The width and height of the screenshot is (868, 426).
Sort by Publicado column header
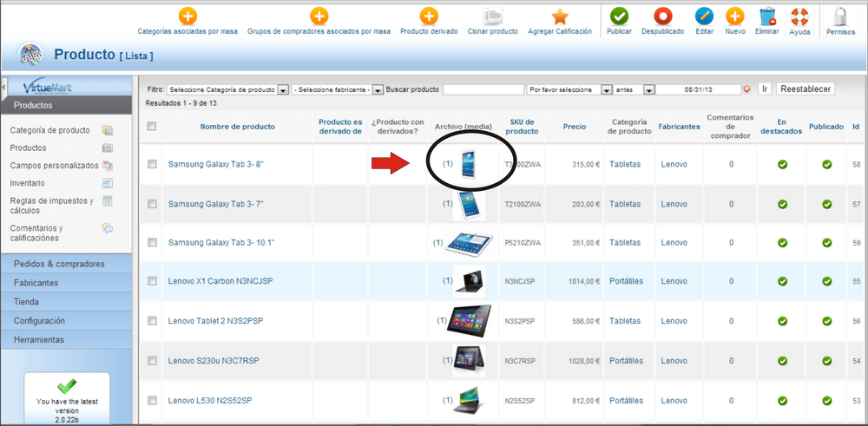click(826, 127)
